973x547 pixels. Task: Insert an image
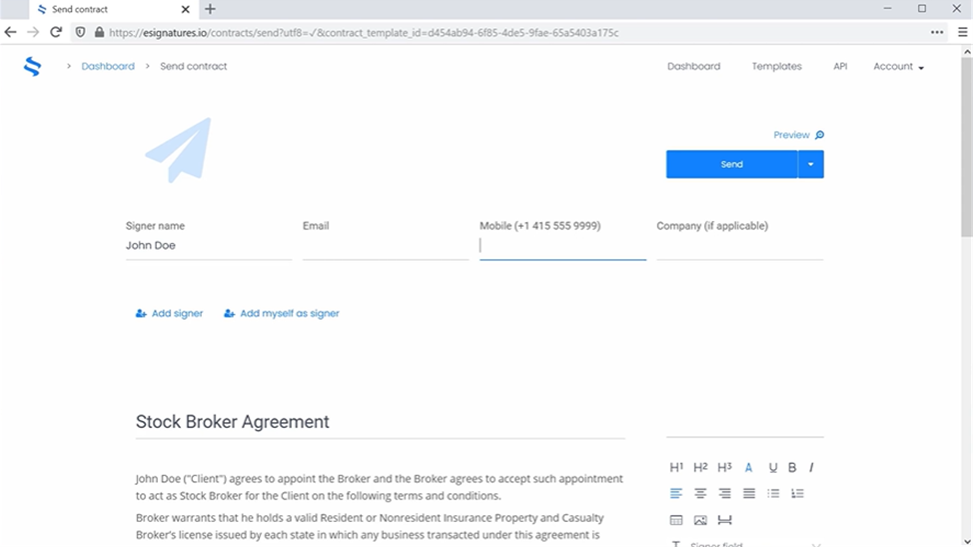(700, 520)
